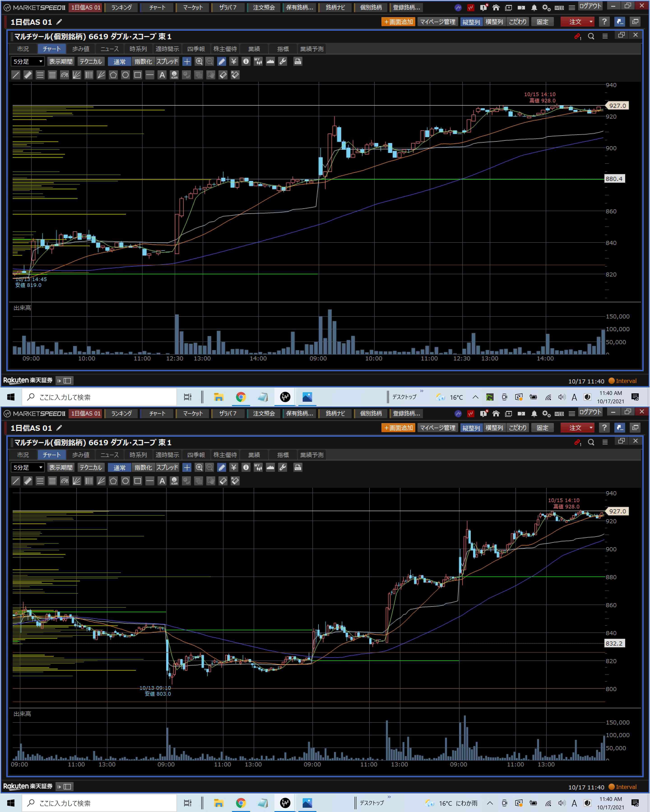Expand the red 注文 dropdown arrow in upper window
650x812 pixels.
coord(591,22)
